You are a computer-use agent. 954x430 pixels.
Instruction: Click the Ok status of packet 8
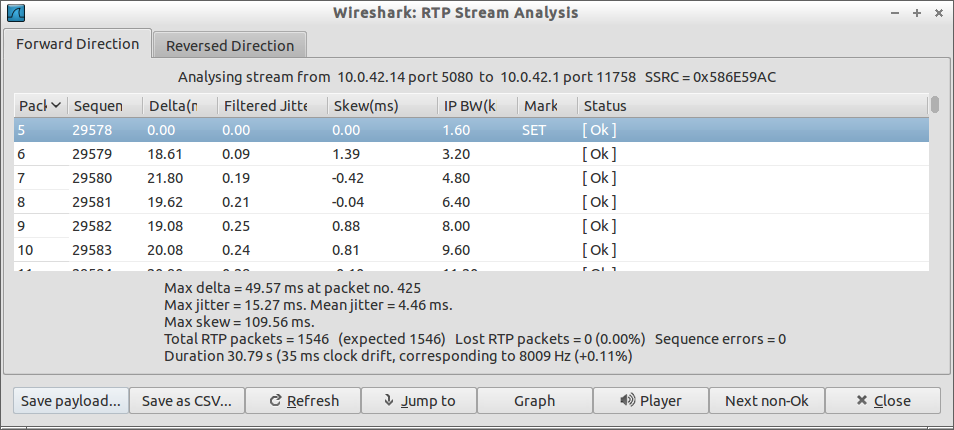[x=599, y=202]
